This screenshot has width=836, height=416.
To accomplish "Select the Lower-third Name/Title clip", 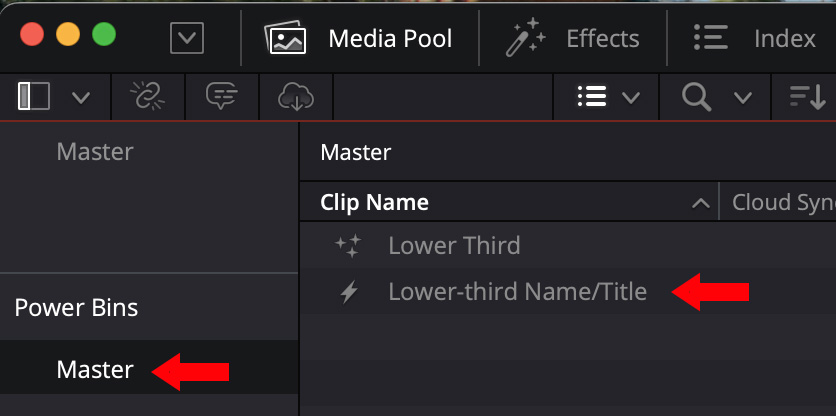I will (517, 292).
